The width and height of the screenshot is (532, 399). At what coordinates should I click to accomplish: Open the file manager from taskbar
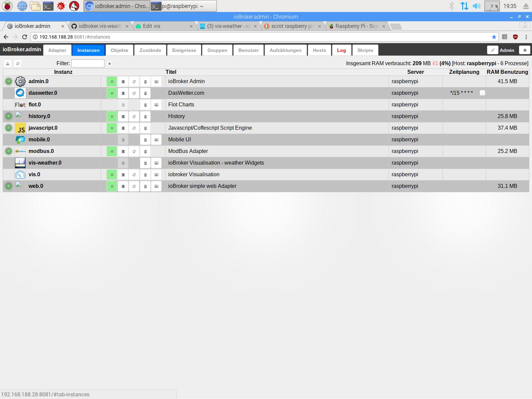35,6
